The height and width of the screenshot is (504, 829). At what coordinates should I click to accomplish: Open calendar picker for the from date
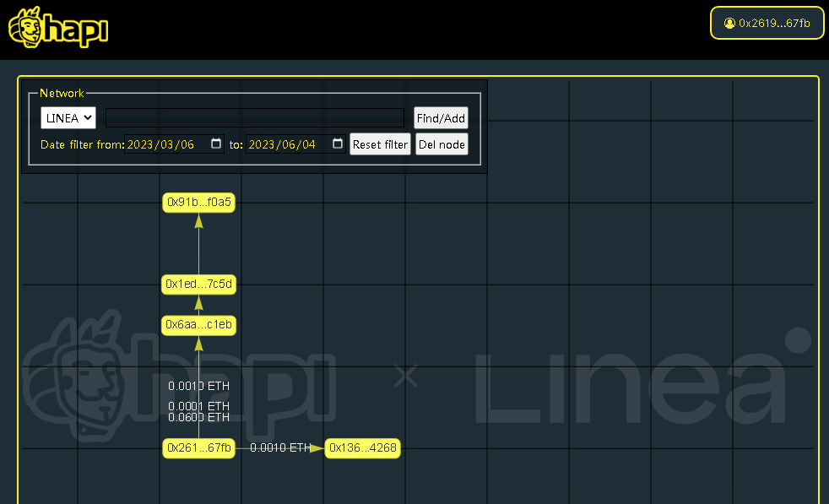click(x=216, y=144)
